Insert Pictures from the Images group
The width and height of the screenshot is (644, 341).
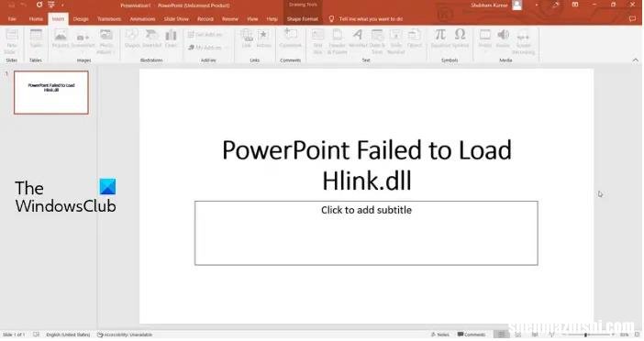click(x=61, y=39)
